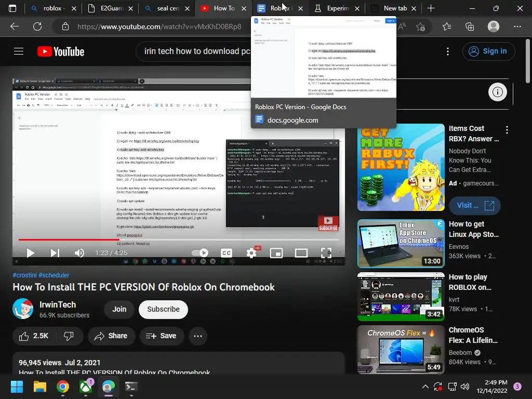
Task: Open the ad options three-dot menu
Action: pyautogui.click(x=507, y=129)
